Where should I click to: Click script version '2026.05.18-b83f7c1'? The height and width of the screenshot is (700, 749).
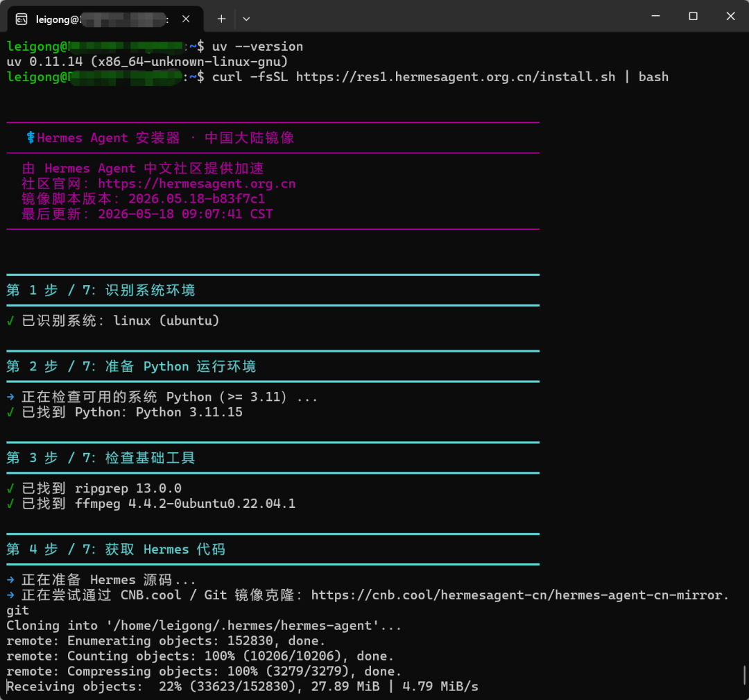(x=196, y=199)
